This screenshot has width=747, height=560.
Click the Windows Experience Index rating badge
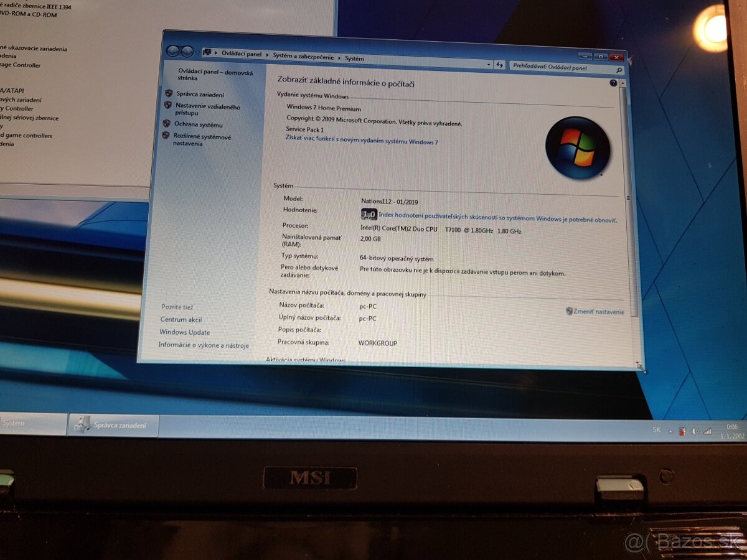368,213
